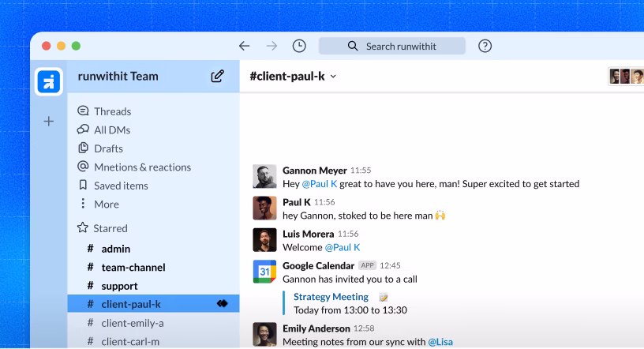This screenshot has width=644, height=349.
Task: Click the Saved items bookmark icon
Action: [83, 185]
